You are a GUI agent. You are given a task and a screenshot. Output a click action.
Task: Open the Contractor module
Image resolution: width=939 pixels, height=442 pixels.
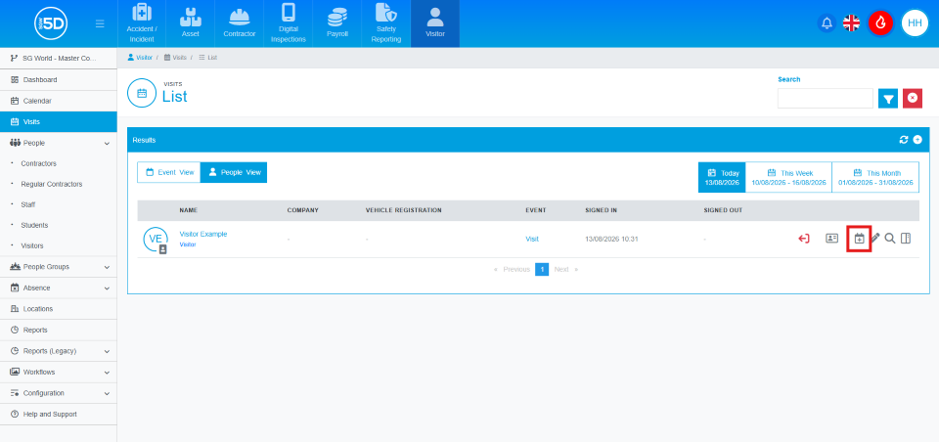(240, 23)
